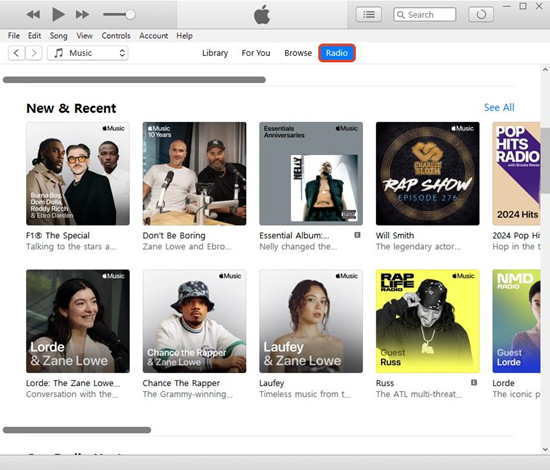
Task: Click the 'F1® The Special' title
Action: tap(58, 235)
